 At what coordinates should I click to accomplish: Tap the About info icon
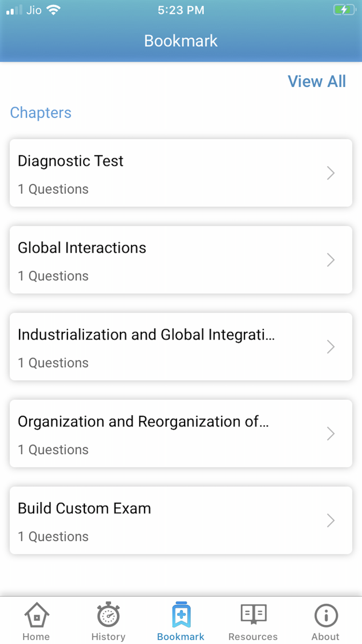(325, 616)
